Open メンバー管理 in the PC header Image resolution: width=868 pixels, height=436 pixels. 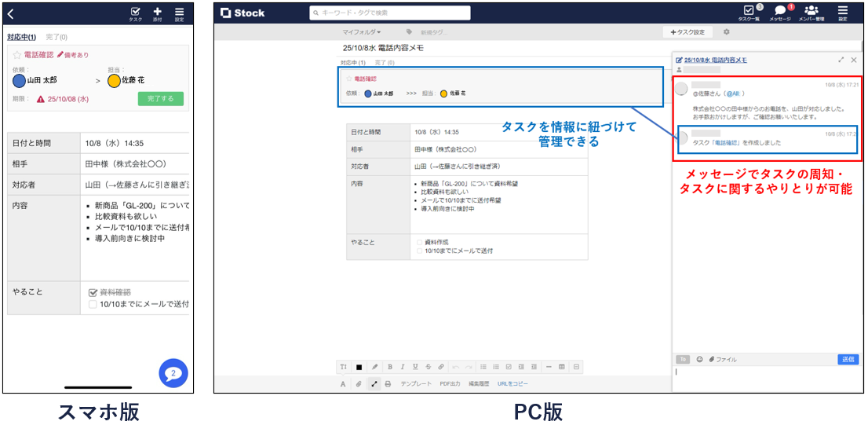click(x=811, y=13)
